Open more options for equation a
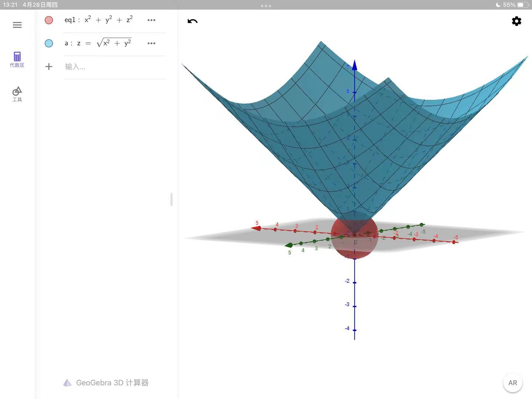532x399 pixels. click(151, 44)
